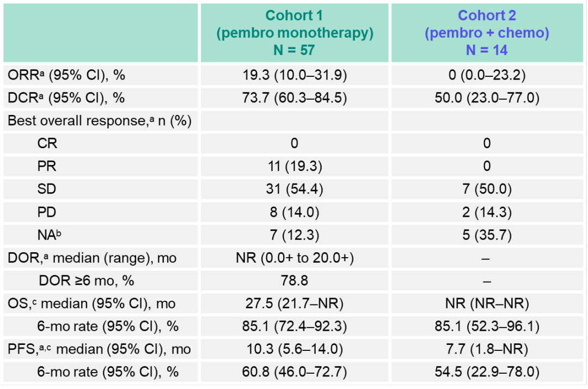The height and width of the screenshot is (389, 588).
Task: Select the ORR row label
Action: tap(65, 75)
